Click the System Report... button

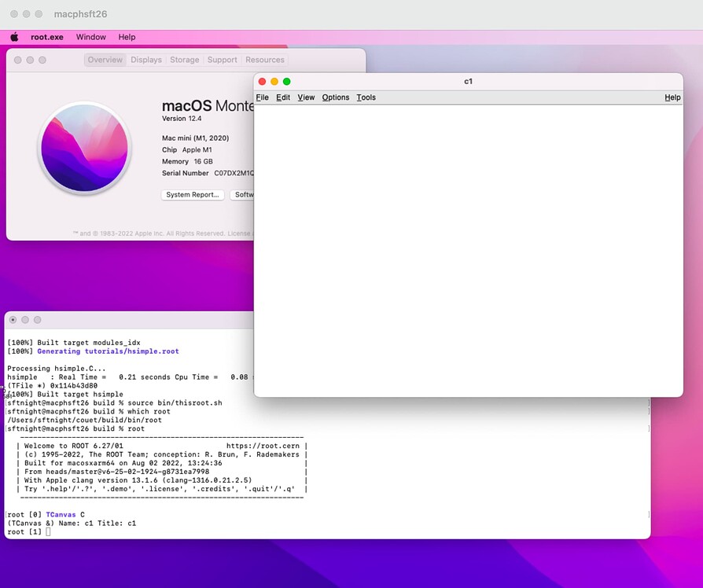tap(193, 195)
